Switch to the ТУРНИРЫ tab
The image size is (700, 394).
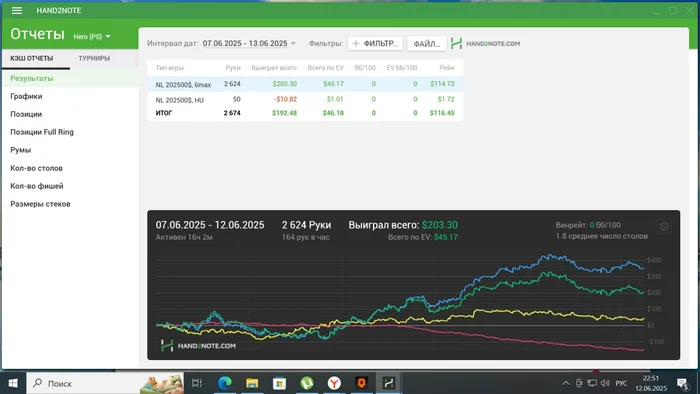[94, 58]
